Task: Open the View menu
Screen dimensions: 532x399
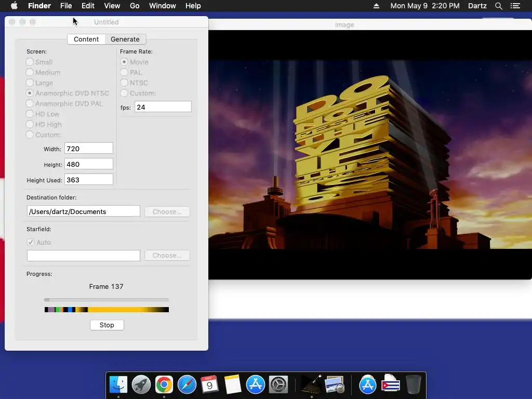Action: point(112,6)
